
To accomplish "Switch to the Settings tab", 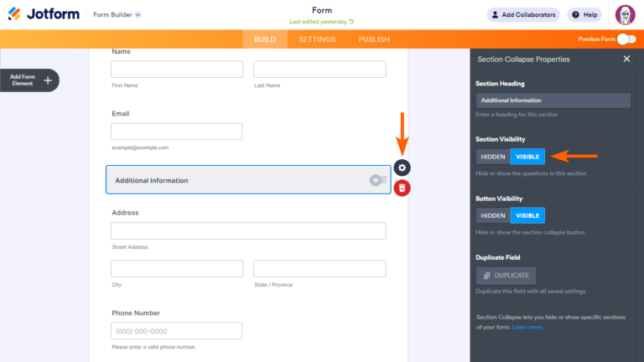I will click(317, 39).
